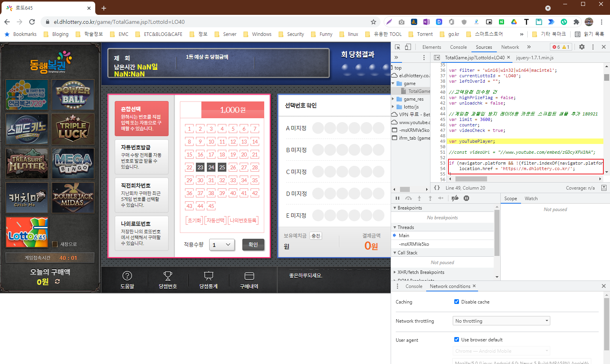Click the 나의번호등록 button

(243, 220)
